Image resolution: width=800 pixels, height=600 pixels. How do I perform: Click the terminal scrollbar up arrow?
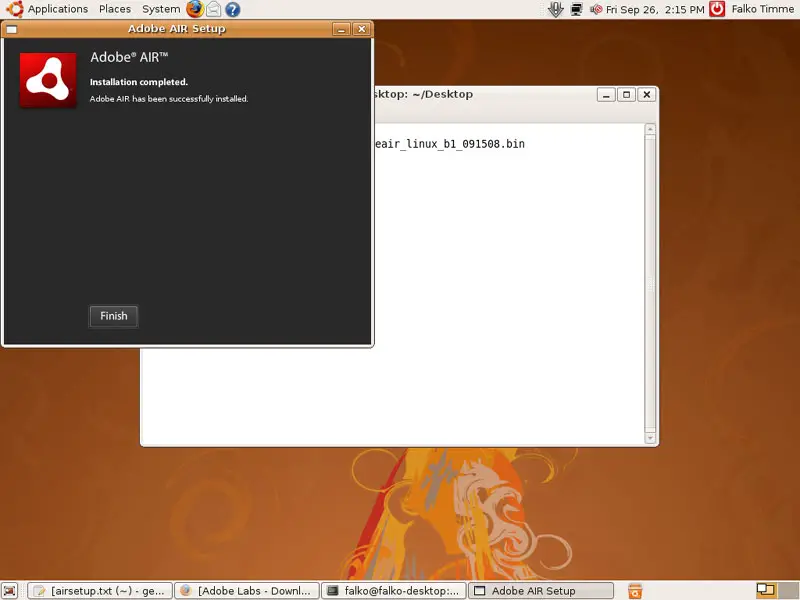coord(650,129)
